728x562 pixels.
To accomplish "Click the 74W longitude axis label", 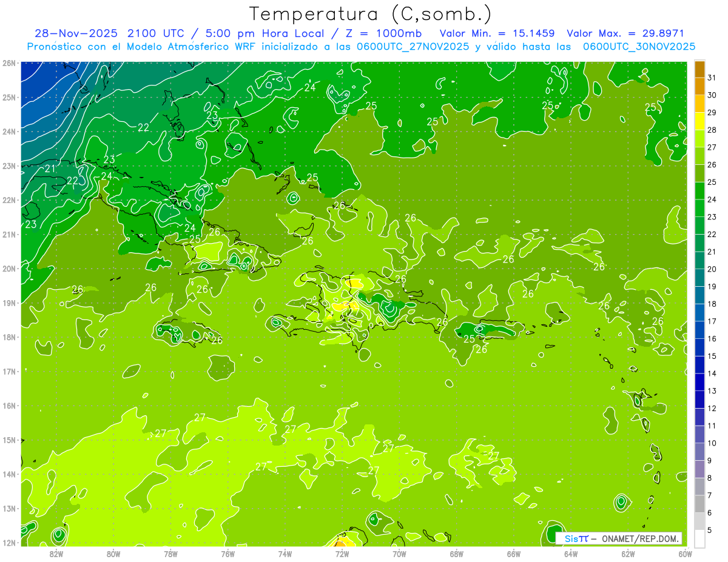I will [285, 554].
